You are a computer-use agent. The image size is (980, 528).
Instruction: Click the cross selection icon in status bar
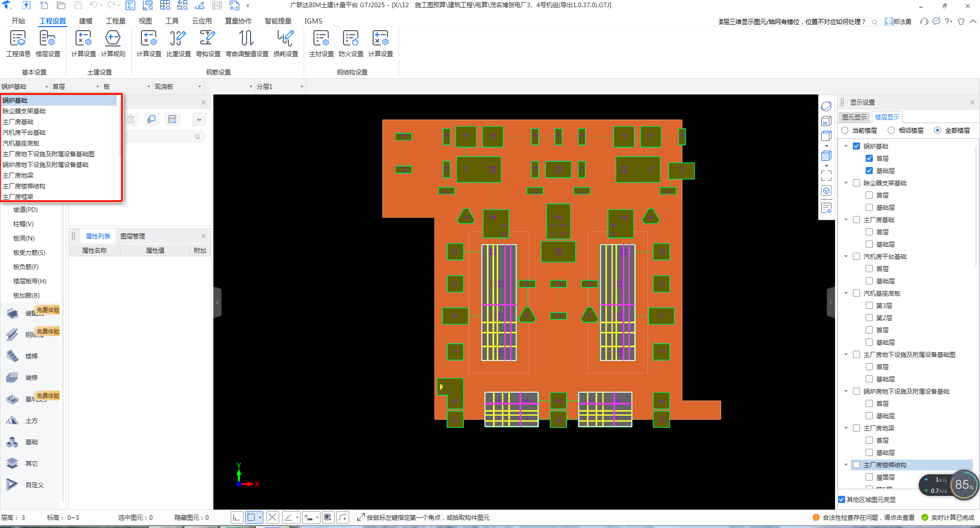pyautogui.click(x=273, y=517)
